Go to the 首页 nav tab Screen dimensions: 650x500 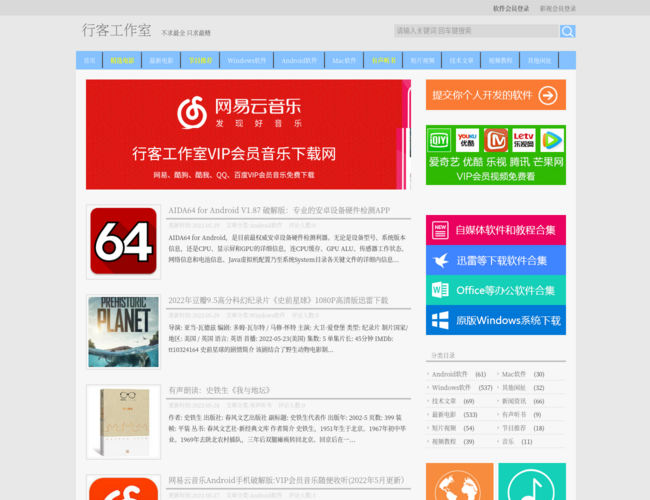(90, 61)
